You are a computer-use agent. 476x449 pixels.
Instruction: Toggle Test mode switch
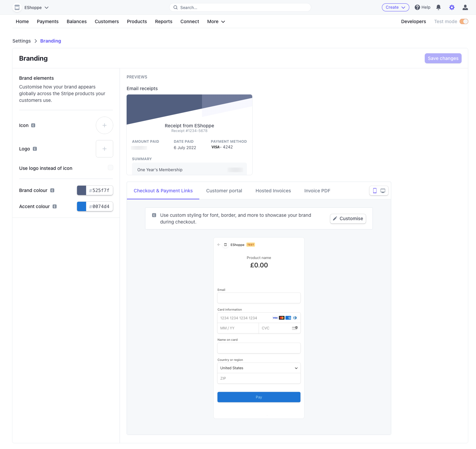[464, 21]
